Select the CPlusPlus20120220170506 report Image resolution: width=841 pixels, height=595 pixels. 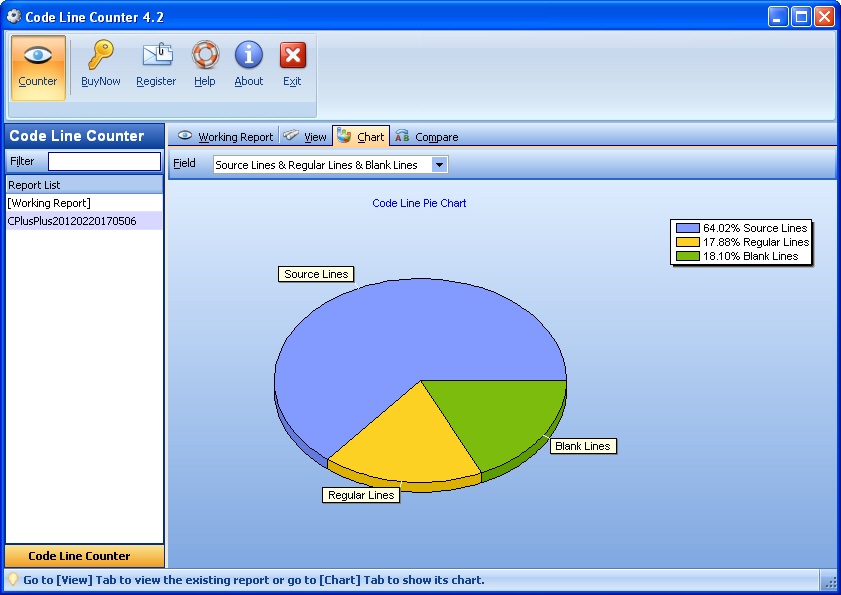pos(72,221)
